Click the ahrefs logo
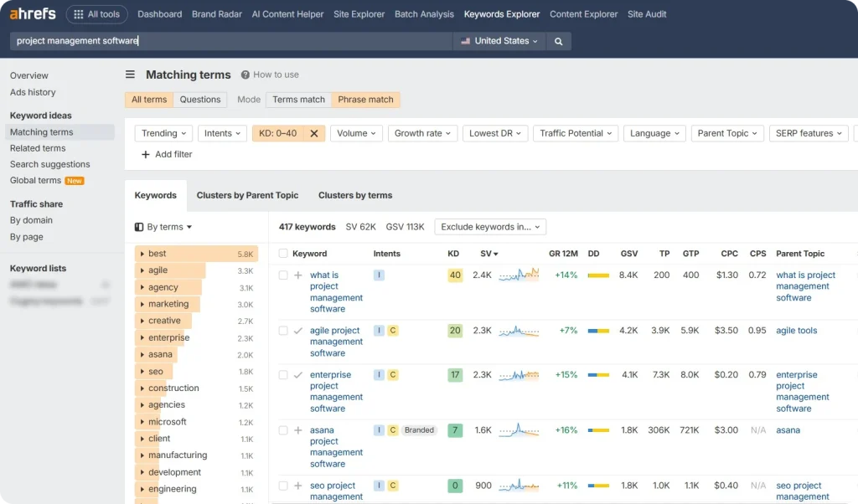The image size is (858, 504). tap(32, 13)
